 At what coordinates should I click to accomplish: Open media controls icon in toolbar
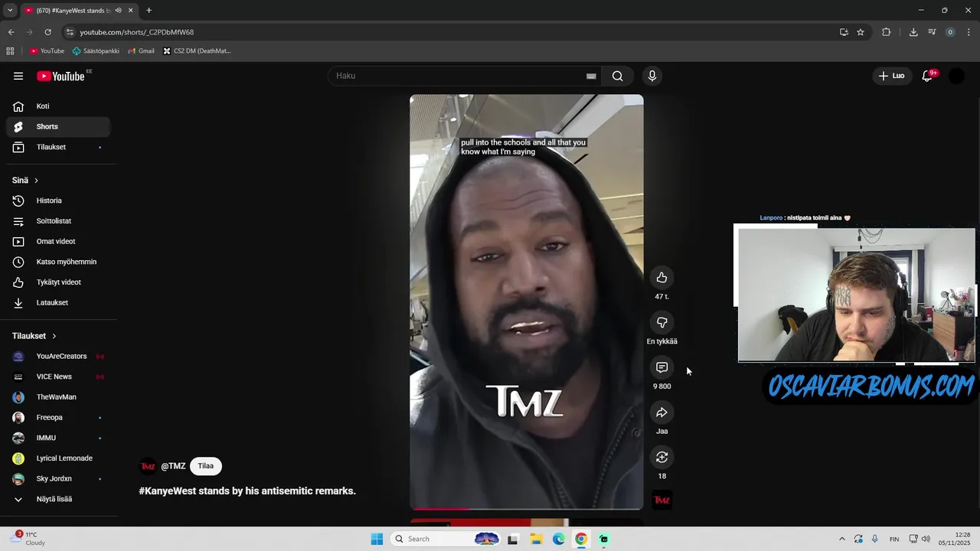pyautogui.click(x=932, y=32)
